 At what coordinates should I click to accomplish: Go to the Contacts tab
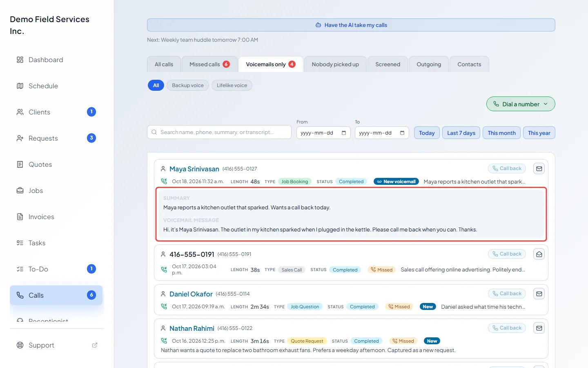point(469,64)
